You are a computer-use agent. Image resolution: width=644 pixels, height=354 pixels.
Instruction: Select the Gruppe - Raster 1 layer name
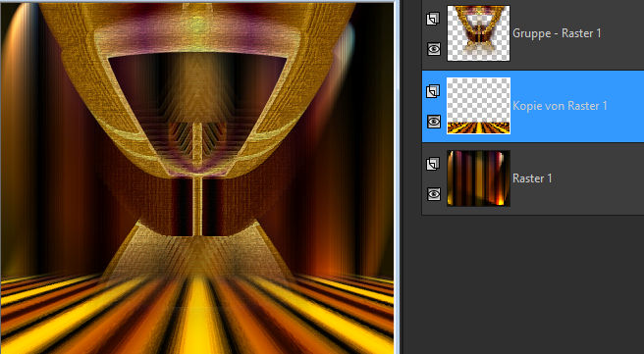tap(557, 33)
